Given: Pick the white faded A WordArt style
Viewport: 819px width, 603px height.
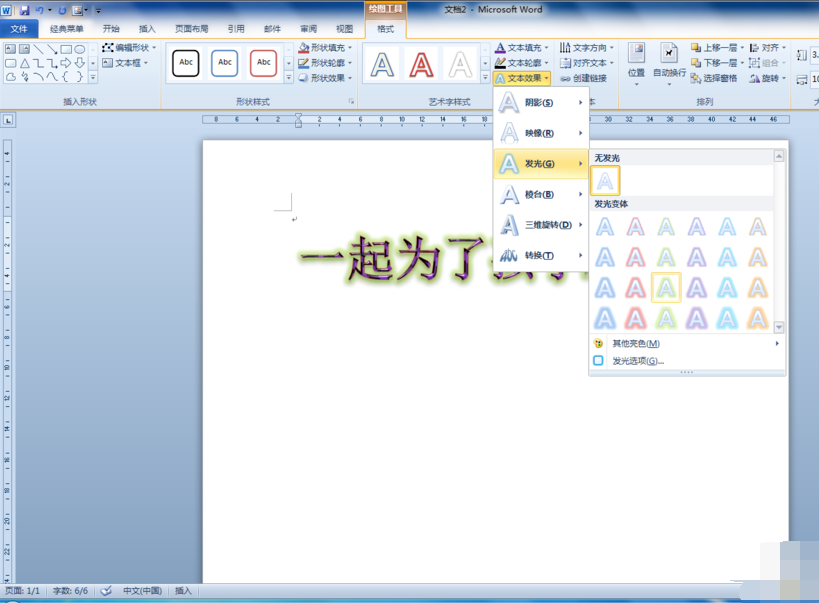Looking at the screenshot, I should pyautogui.click(x=460, y=65).
